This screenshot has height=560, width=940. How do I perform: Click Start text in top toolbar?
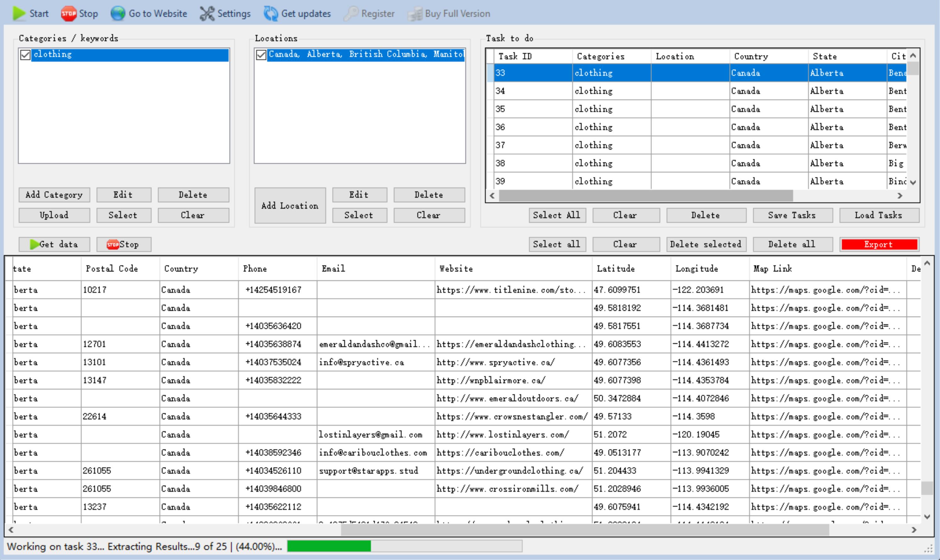[x=39, y=14]
